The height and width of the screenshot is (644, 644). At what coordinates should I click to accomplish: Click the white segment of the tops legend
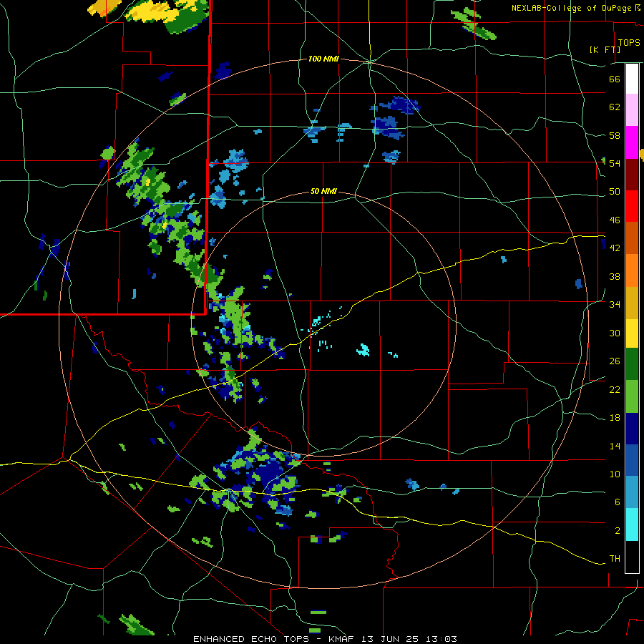632,79
